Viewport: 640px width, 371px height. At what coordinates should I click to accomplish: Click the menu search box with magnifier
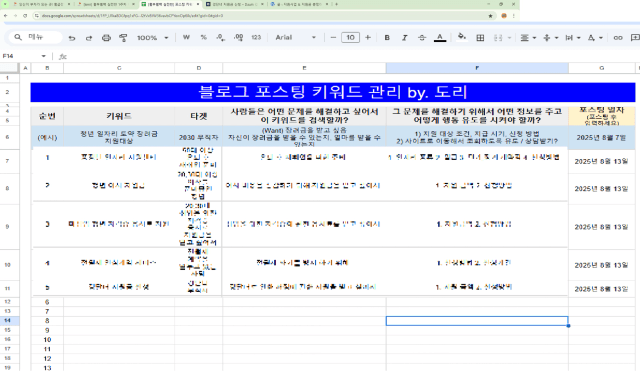coord(35,37)
